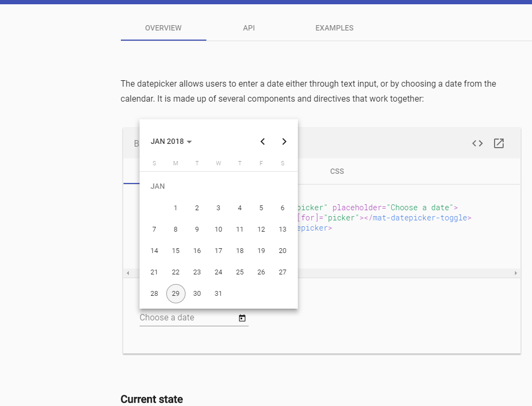Click the next month chevron
Viewport: 532px width, 406px height.
click(284, 141)
